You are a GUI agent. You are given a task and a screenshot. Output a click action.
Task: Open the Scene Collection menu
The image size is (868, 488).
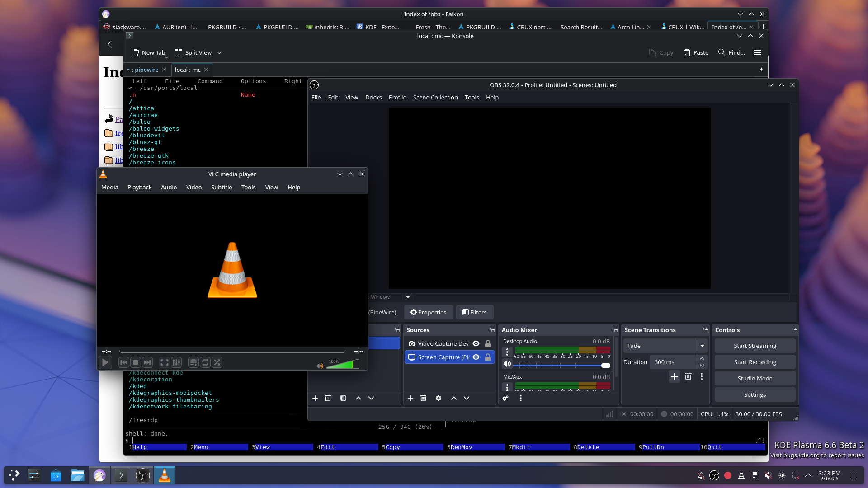click(x=435, y=97)
